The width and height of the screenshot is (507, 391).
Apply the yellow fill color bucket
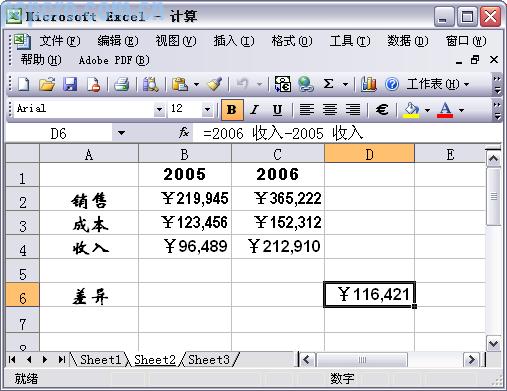pos(411,110)
